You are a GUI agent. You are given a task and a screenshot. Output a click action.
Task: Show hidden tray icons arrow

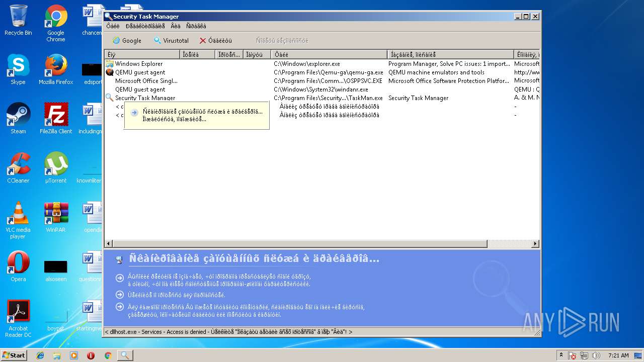[561, 355]
